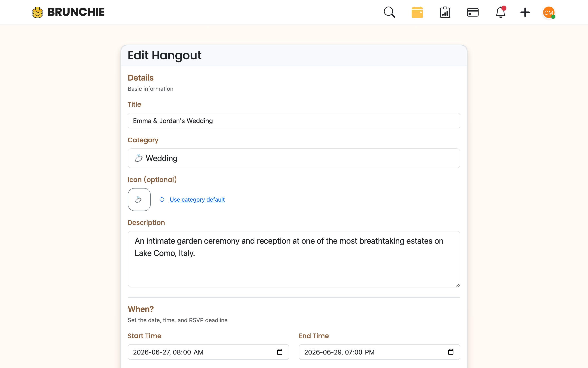Grab the Description textarea resize handle
This screenshot has width=588, height=368.
[x=458, y=285]
